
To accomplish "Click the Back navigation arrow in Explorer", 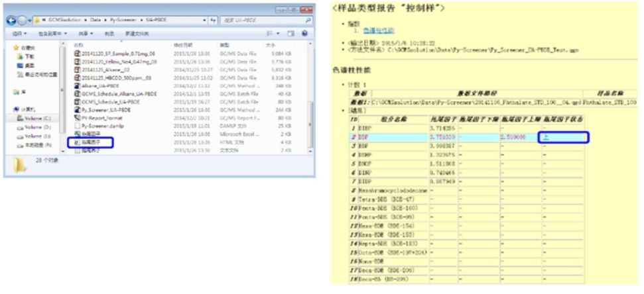I will click(x=11, y=22).
